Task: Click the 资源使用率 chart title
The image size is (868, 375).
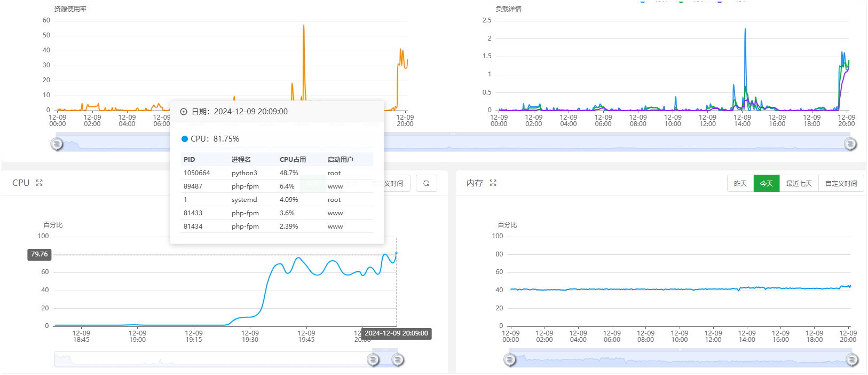Action: pyautogui.click(x=70, y=9)
